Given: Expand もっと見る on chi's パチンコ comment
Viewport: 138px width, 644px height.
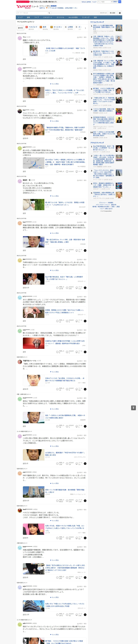Looking at the screenshot, I should tap(54, 84).
